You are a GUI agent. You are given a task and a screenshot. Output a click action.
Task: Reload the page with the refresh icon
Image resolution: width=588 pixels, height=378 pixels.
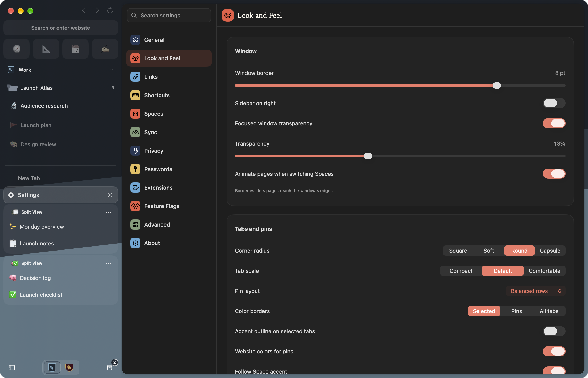pos(110,10)
